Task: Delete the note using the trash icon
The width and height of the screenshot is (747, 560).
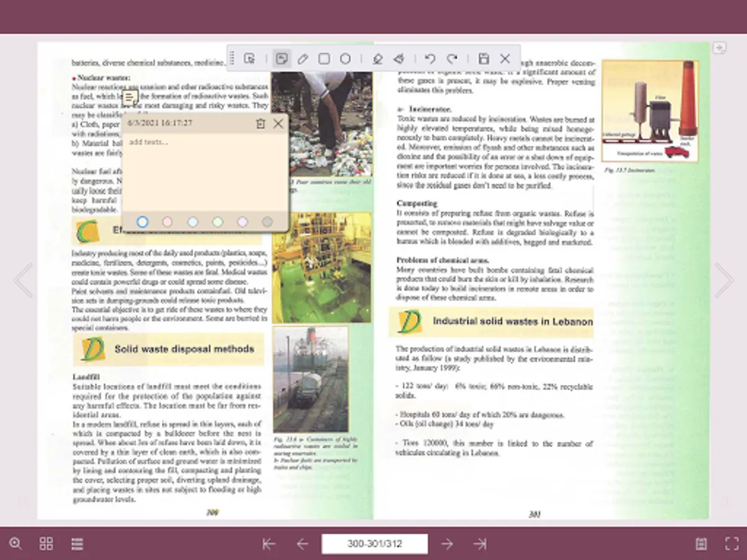Action: (x=260, y=124)
